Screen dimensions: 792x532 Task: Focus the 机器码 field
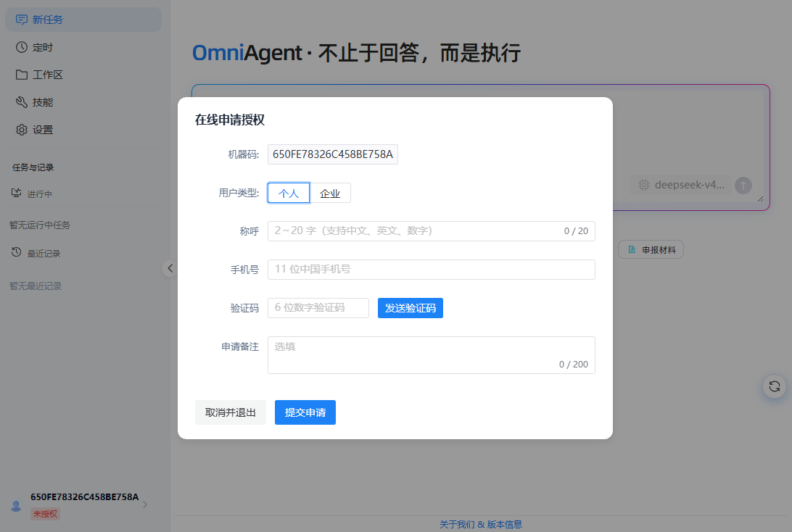click(333, 154)
